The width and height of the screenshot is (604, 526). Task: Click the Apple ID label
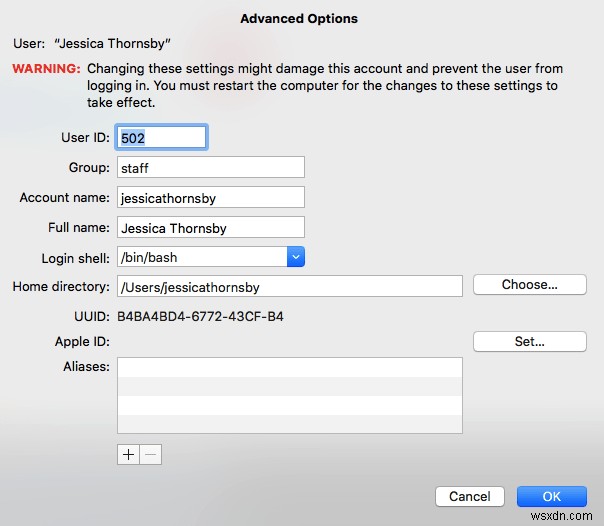click(x=82, y=342)
